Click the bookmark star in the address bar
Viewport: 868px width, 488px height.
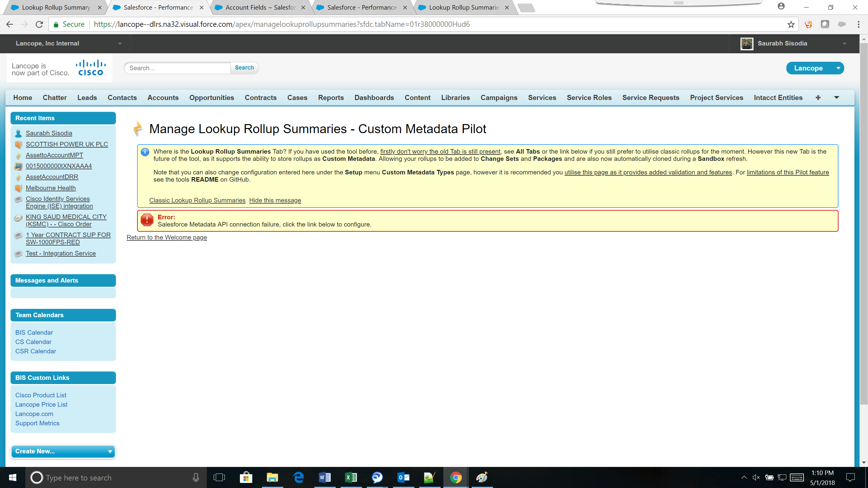pyautogui.click(x=791, y=24)
